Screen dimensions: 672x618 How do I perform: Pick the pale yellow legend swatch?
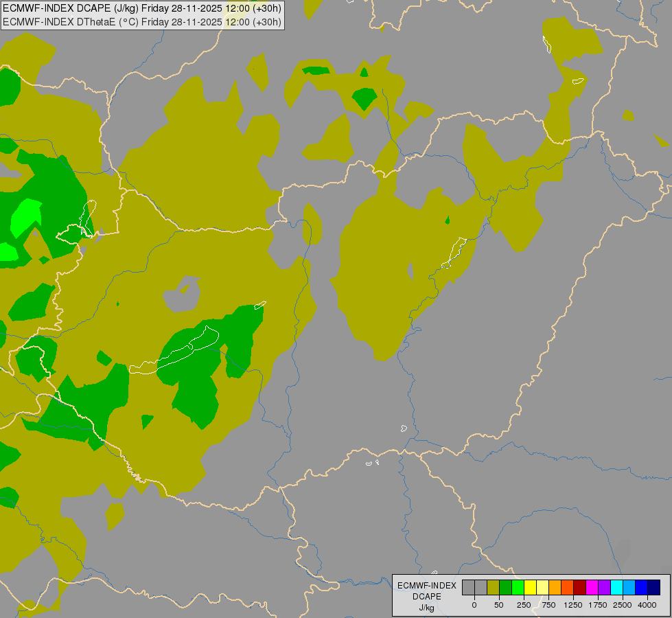tap(542, 588)
